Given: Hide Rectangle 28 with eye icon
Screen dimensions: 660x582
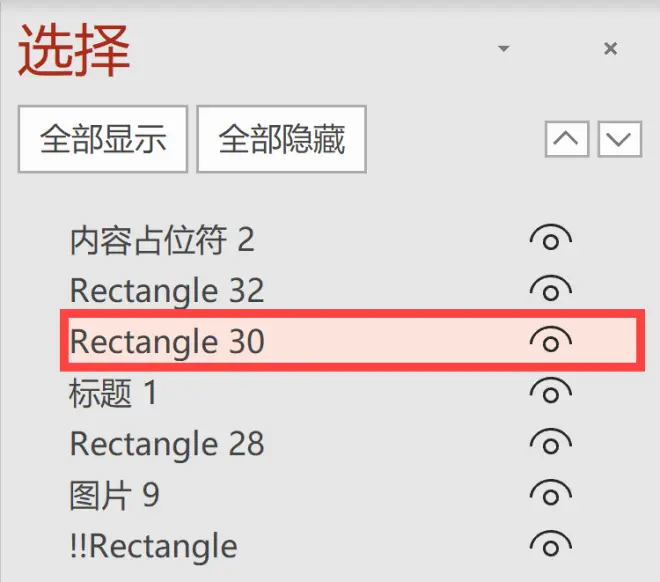Looking at the screenshot, I should 551,443.
